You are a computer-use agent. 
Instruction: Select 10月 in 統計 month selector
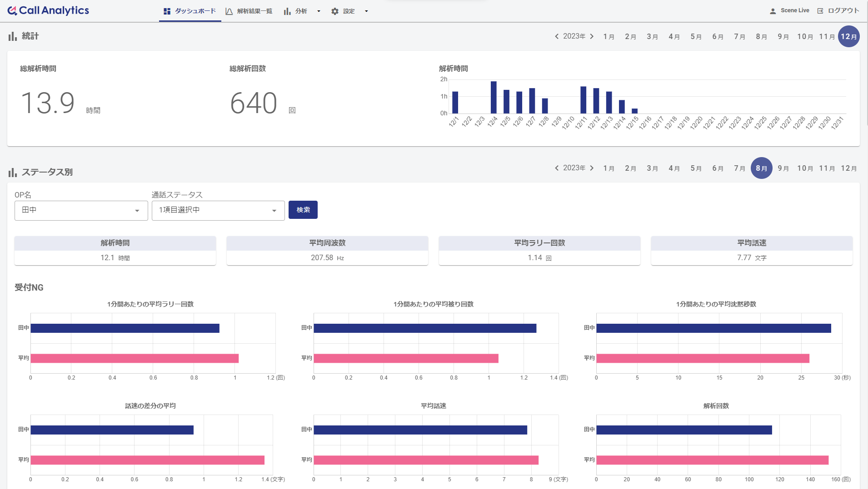click(x=805, y=36)
